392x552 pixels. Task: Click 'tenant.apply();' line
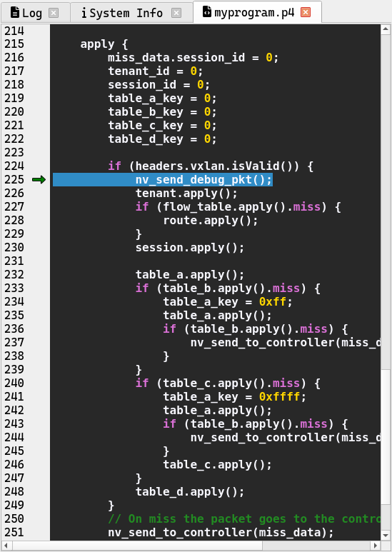(186, 194)
